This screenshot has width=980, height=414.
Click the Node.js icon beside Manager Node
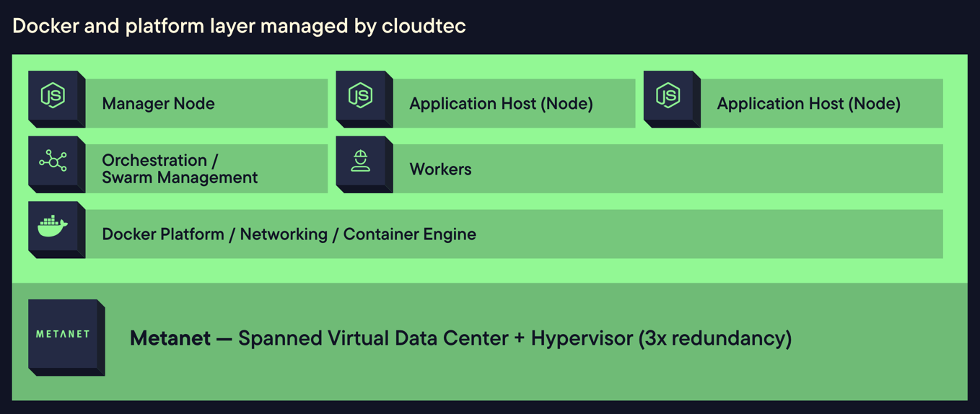coord(53,96)
